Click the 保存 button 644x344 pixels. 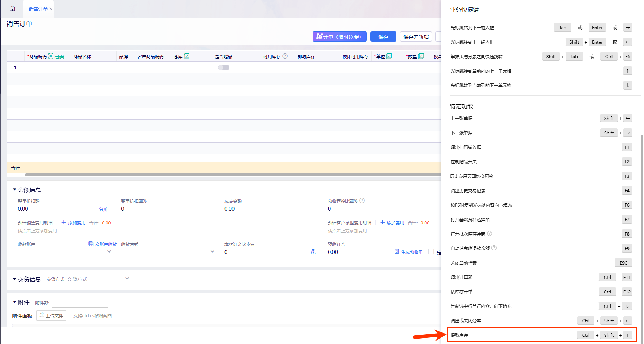(x=383, y=36)
